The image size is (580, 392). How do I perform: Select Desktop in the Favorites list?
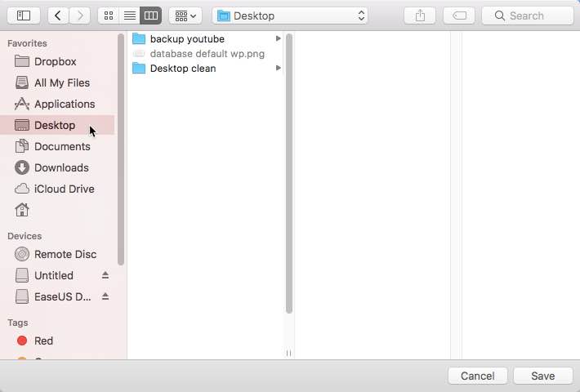pyautogui.click(x=57, y=125)
